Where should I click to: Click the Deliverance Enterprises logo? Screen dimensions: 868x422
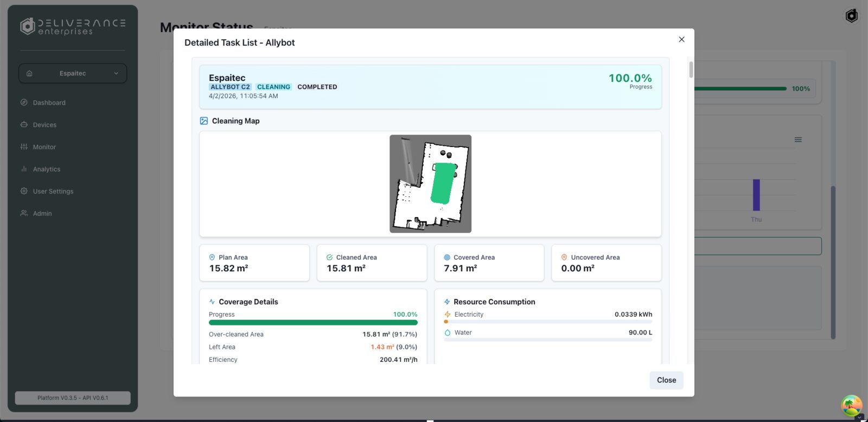[x=73, y=27]
